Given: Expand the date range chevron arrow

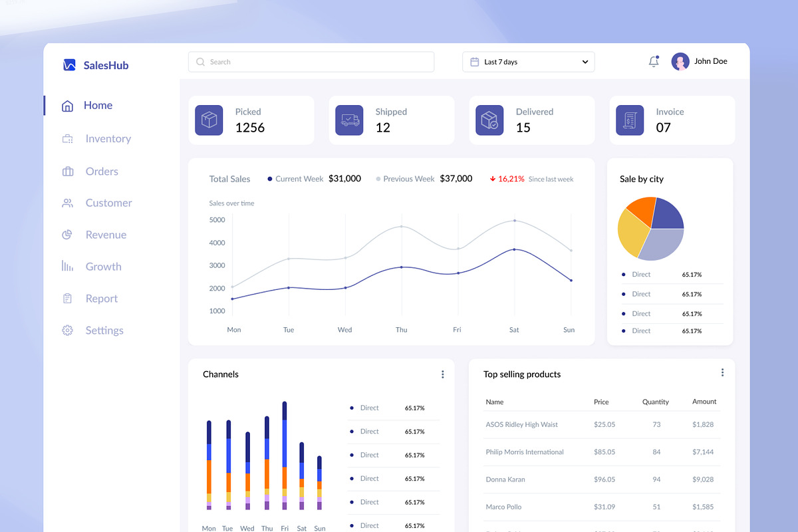Looking at the screenshot, I should [x=585, y=62].
